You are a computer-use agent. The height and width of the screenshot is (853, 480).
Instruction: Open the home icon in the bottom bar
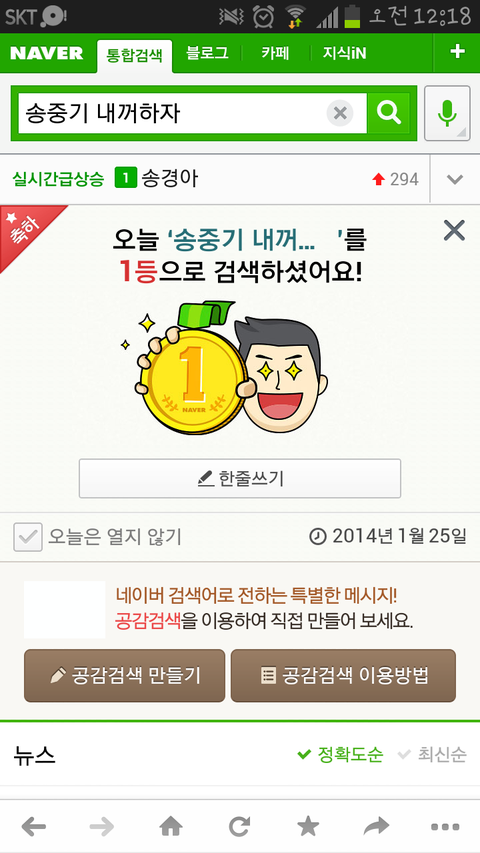point(171,827)
